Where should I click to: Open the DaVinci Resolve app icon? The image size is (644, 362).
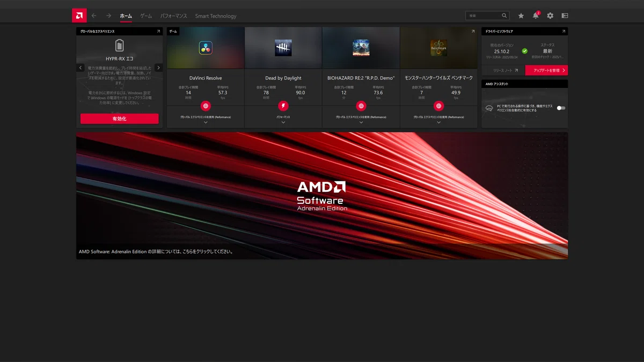206,48
